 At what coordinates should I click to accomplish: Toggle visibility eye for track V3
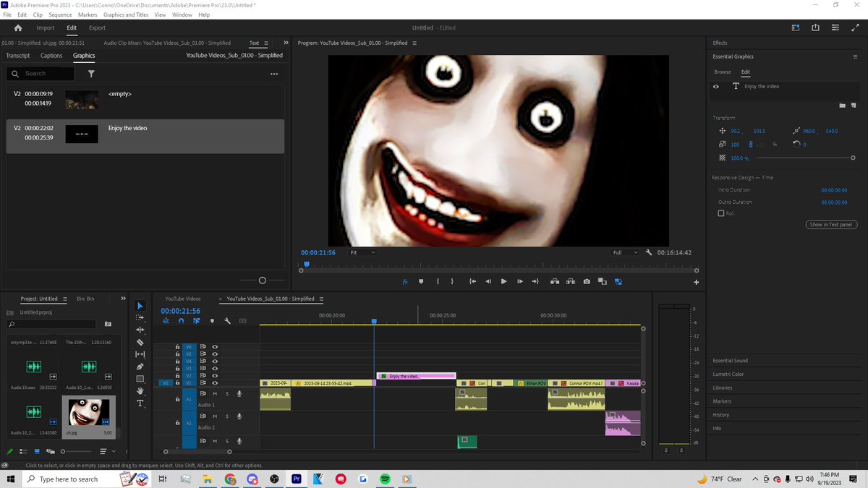click(x=215, y=369)
